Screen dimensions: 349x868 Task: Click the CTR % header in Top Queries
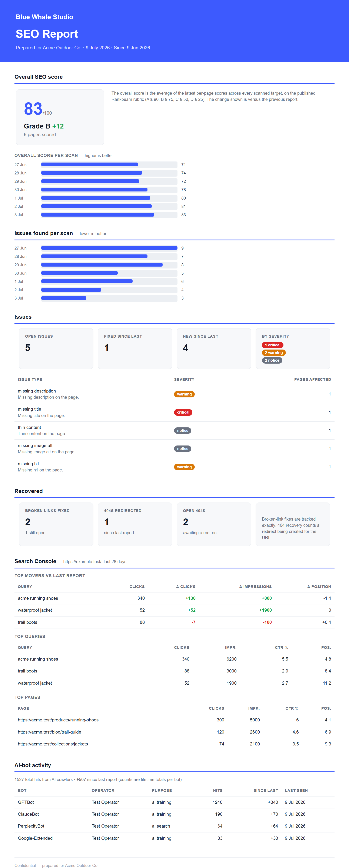(281, 648)
